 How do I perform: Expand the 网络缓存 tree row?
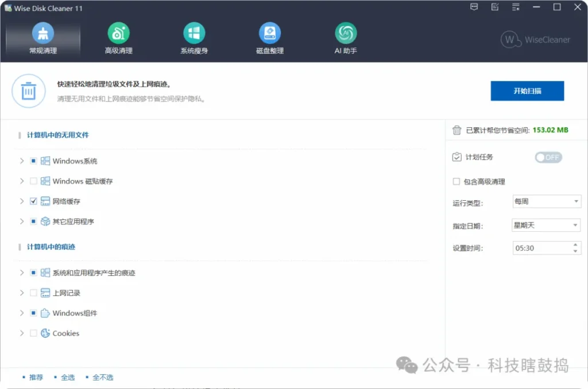22,201
